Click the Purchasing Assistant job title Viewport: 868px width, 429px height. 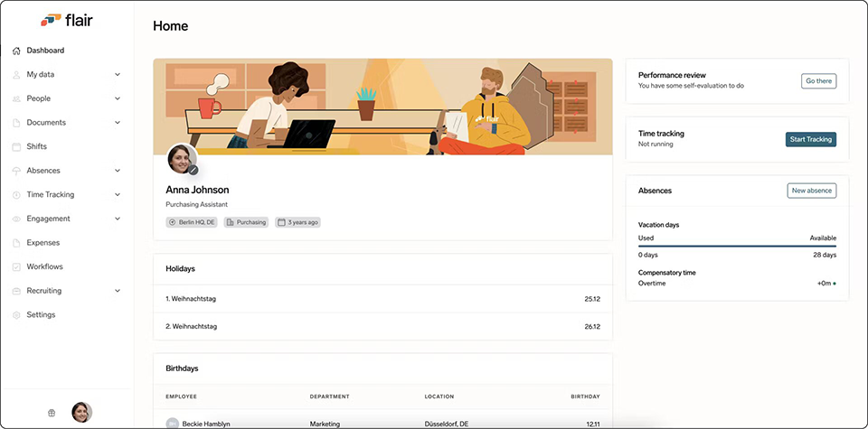click(x=196, y=204)
